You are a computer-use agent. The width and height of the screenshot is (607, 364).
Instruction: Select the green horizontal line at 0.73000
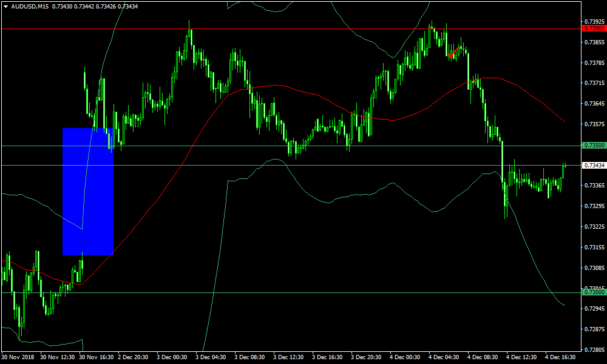tap(290, 292)
